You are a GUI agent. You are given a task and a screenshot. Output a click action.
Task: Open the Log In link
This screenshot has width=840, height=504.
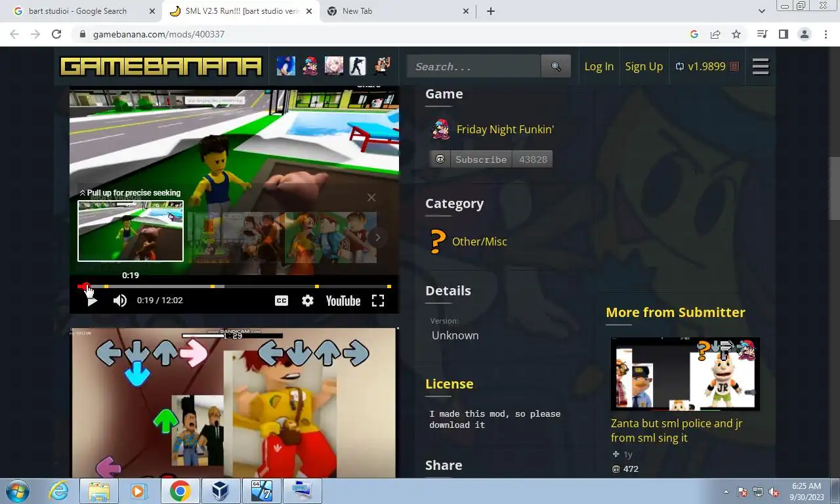(x=598, y=66)
